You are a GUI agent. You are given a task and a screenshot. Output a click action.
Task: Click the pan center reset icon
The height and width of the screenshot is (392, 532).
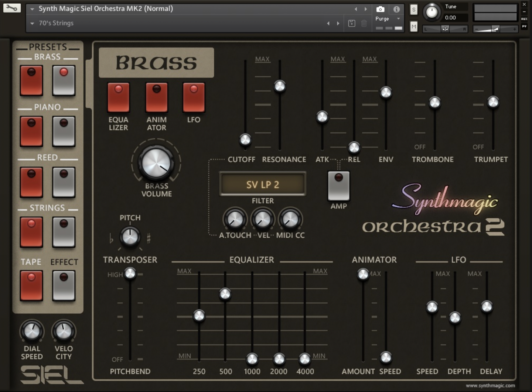click(445, 28)
